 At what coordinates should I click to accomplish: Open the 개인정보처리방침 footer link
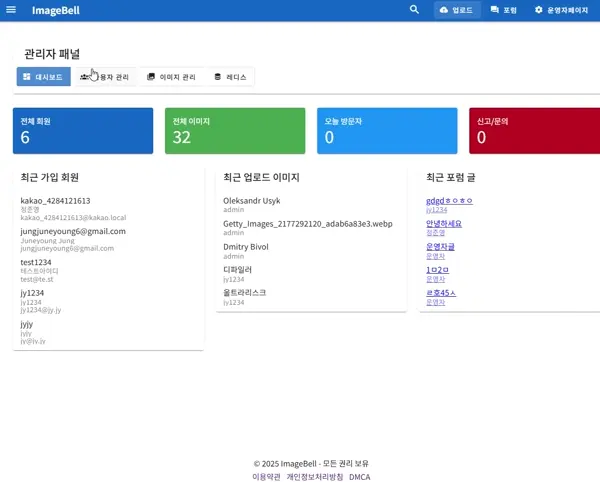pyautogui.click(x=315, y=477)
